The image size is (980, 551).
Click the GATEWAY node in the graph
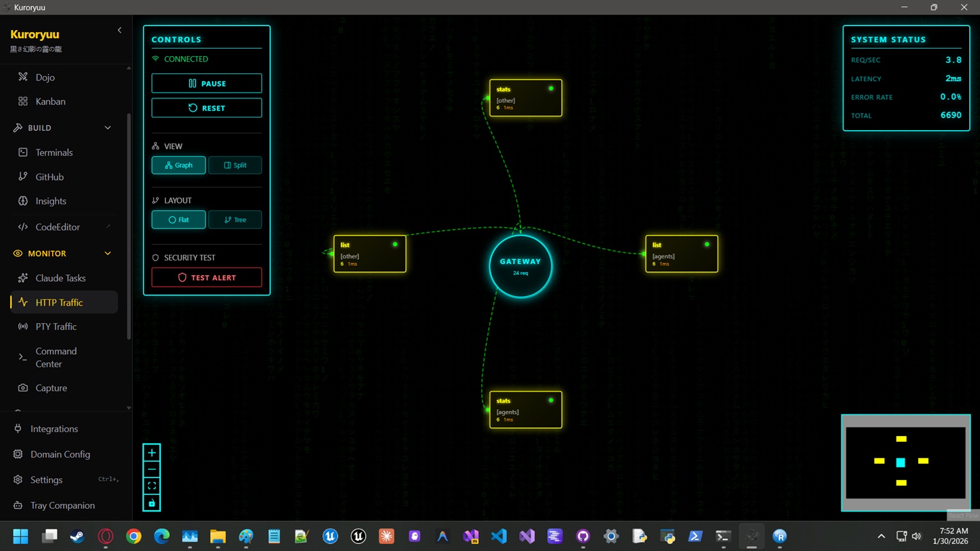coord(520,266)
